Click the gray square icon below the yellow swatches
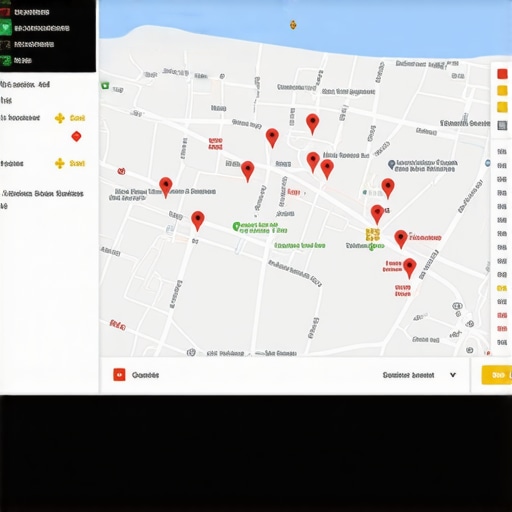The width and height of the screenshot is (512, 512). (x=502, y=125)
